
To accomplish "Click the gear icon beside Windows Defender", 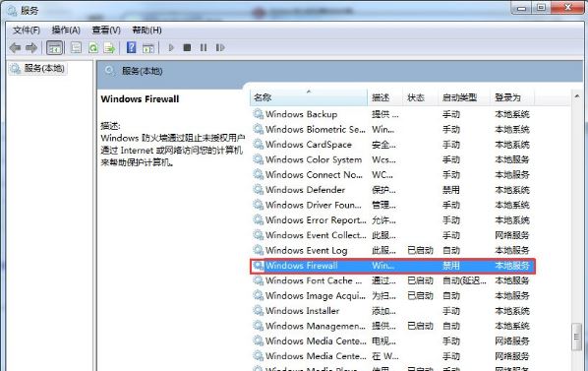I will click(258, 190).
